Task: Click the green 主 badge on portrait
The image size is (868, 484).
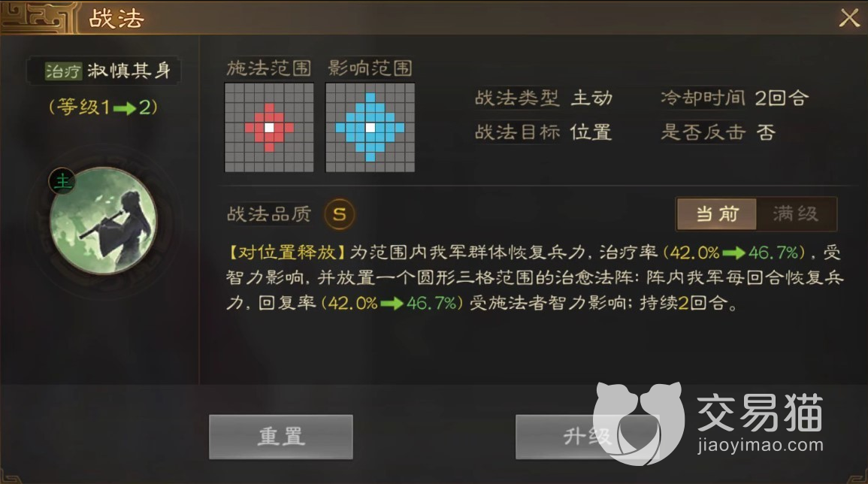Action: click(62, 181)
